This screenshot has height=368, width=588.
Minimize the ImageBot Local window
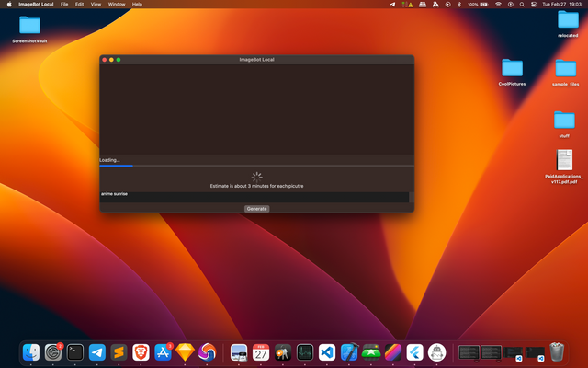(111, 60)
